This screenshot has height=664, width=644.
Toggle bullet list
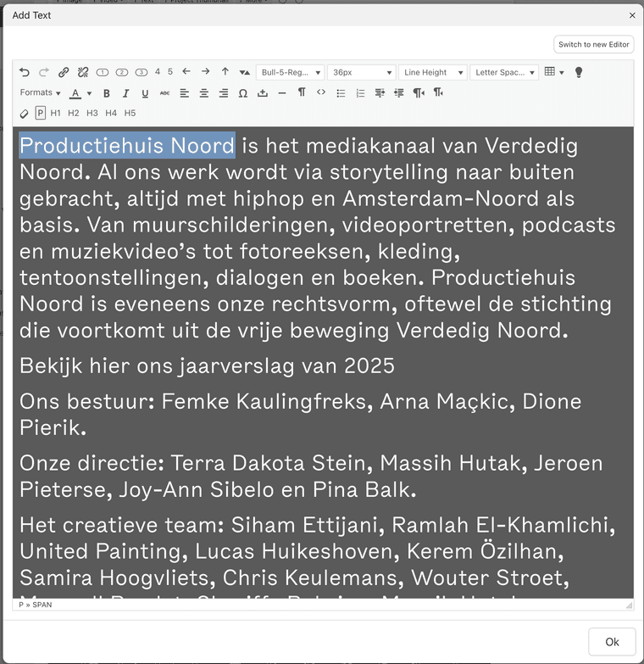[x=341, y=93]
